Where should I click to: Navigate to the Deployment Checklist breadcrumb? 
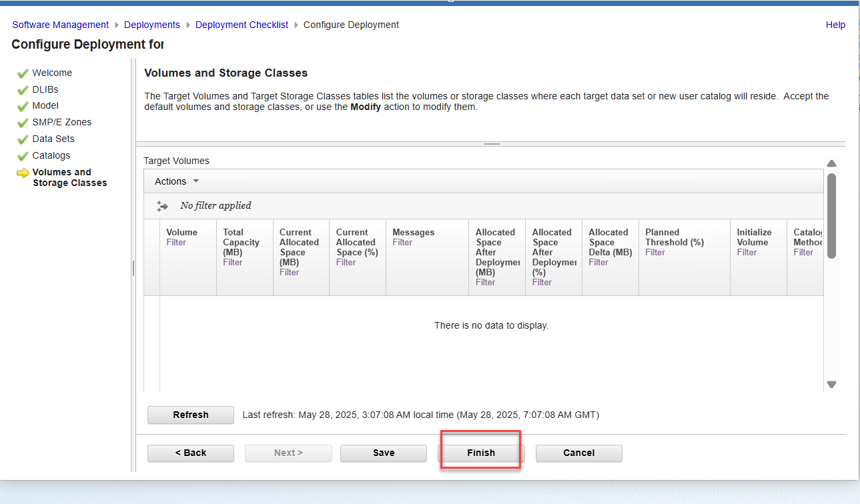point(242,25)
